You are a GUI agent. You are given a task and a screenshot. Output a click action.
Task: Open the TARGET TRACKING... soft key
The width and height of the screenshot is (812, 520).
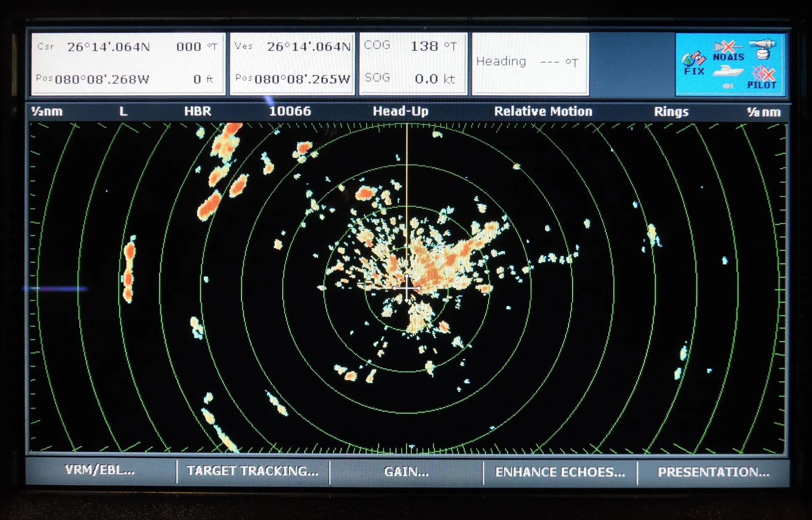pos(252,471)
